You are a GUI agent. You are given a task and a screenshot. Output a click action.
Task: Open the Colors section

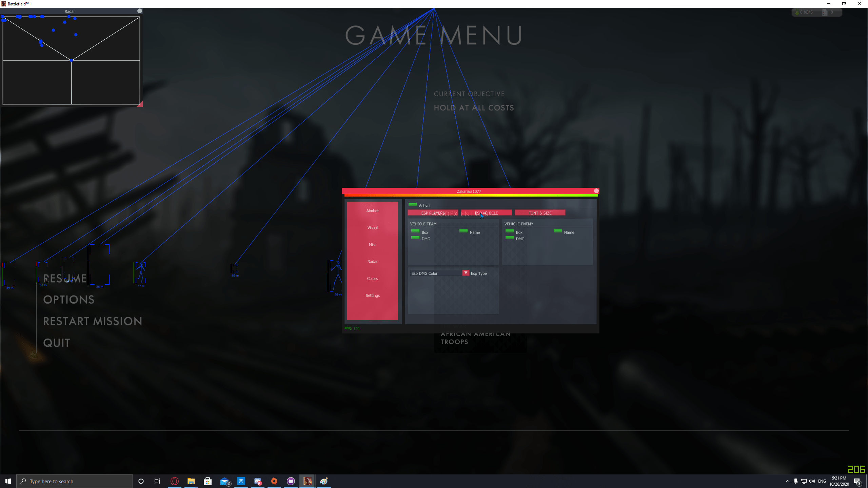point(372,279)
